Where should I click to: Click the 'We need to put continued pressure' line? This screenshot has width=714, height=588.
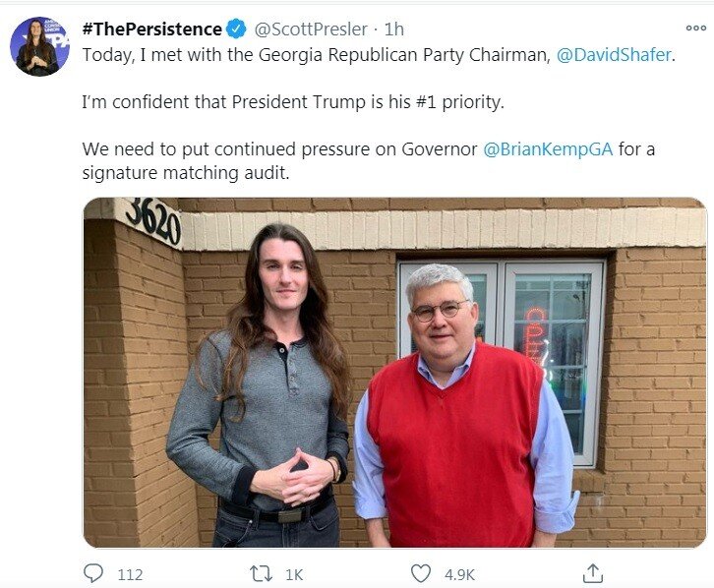280,149
